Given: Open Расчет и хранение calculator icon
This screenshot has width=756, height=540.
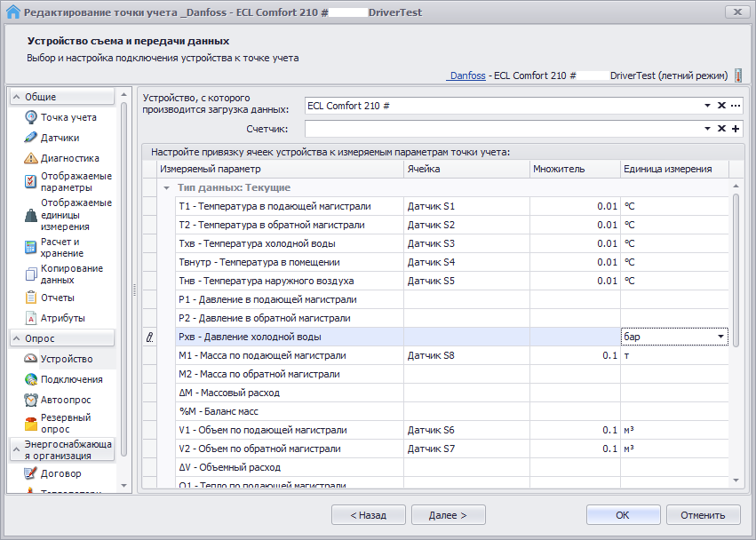Looking at the screenshot, I should [x=31, y=248].
